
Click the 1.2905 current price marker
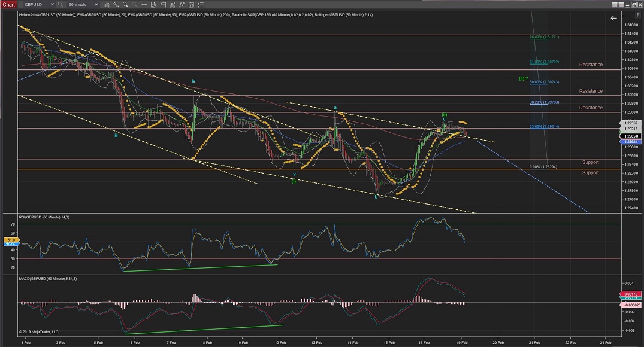[631, 136]
